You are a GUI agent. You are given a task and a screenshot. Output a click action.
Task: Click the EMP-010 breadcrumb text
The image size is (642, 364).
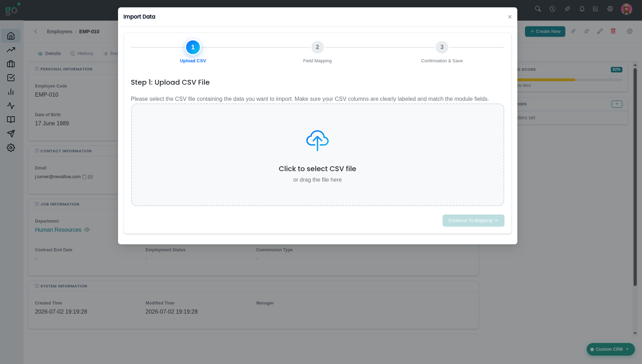89,31
